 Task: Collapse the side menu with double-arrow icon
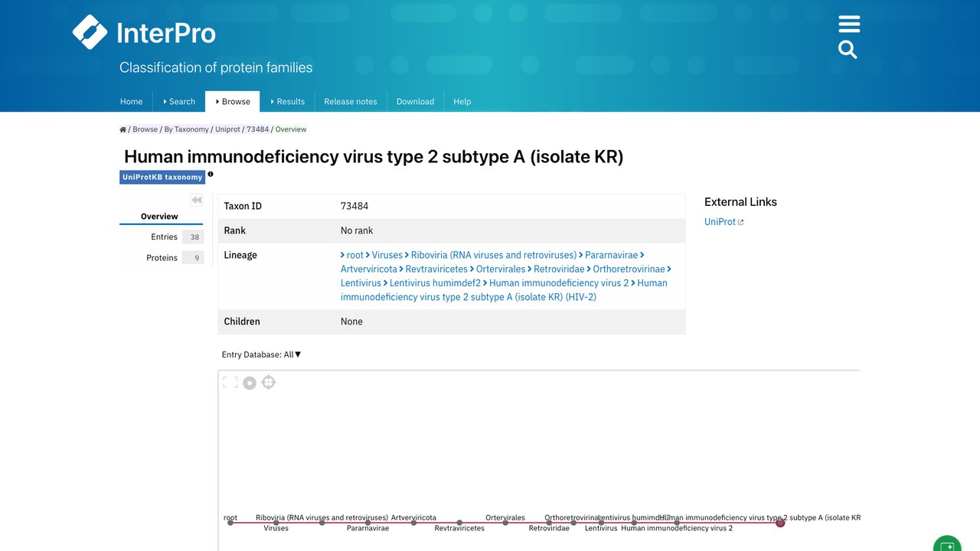coord(197,201)
